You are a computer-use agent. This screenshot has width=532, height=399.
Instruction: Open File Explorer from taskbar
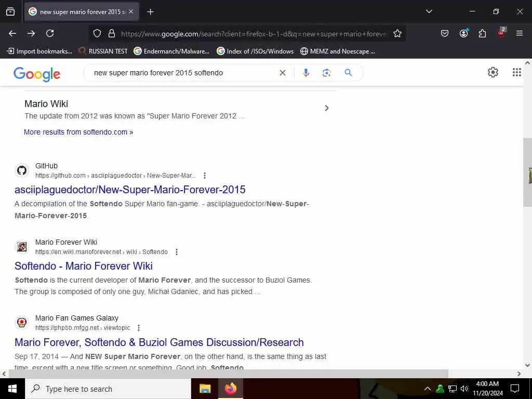[205, 389]
